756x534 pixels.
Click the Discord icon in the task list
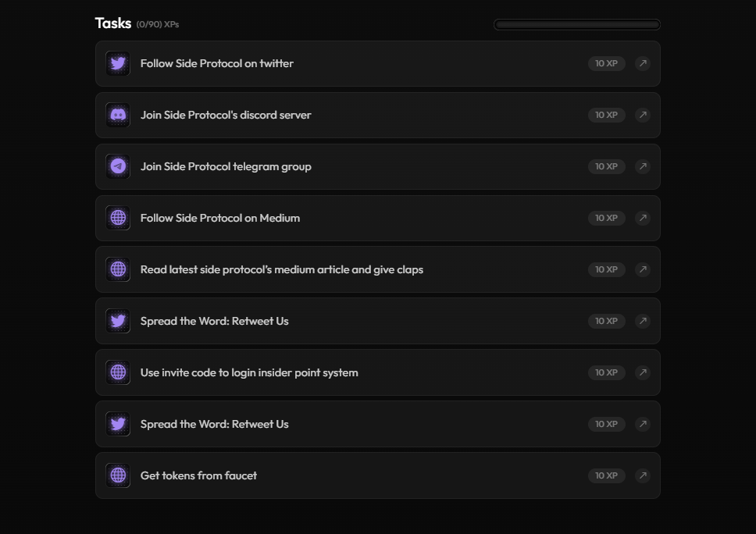pos(118,116)
